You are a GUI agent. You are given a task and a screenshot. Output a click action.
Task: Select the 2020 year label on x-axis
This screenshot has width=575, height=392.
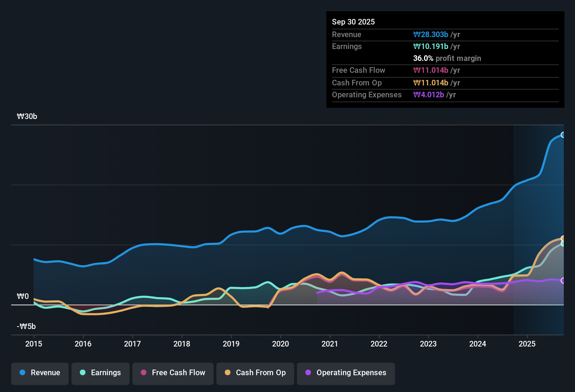[280, 344]
